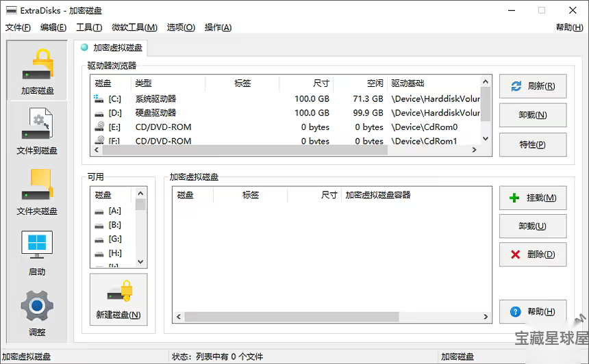Click 系统驱动器 type text
589x364 pixels.
(x=156, y=99)
